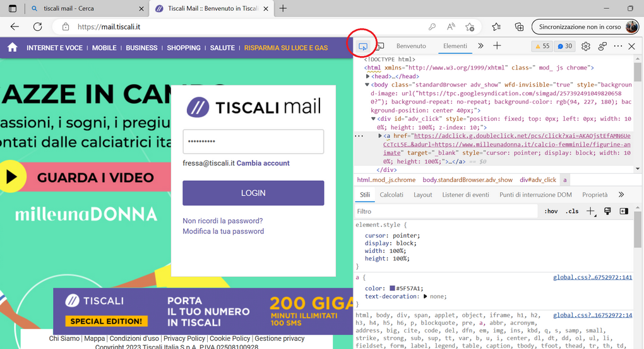This screenshot has height=349, width=644.
Task: Open Favorites list icon
Action: pos(496,27)
